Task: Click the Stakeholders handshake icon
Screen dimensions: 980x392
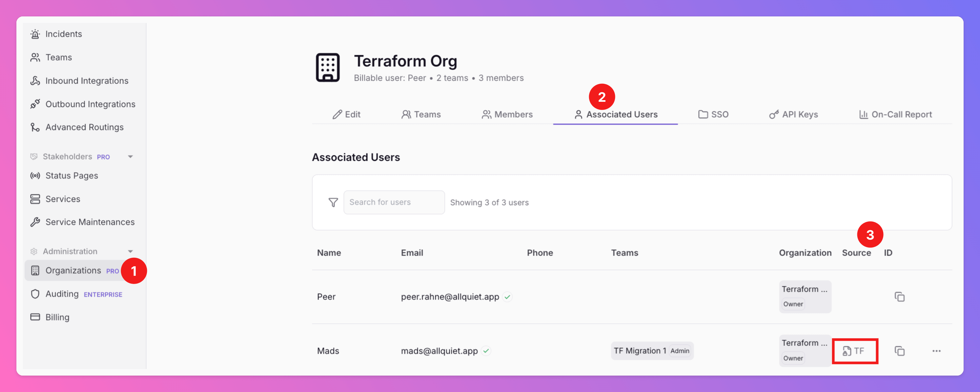Action: pos(34,157)
